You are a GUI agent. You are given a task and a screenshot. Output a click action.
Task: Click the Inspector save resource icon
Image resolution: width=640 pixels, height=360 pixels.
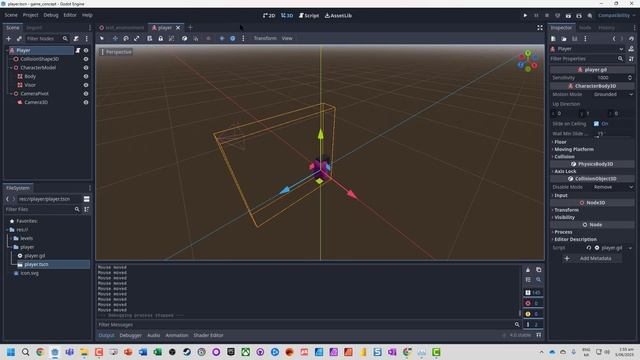click(575, 39)
